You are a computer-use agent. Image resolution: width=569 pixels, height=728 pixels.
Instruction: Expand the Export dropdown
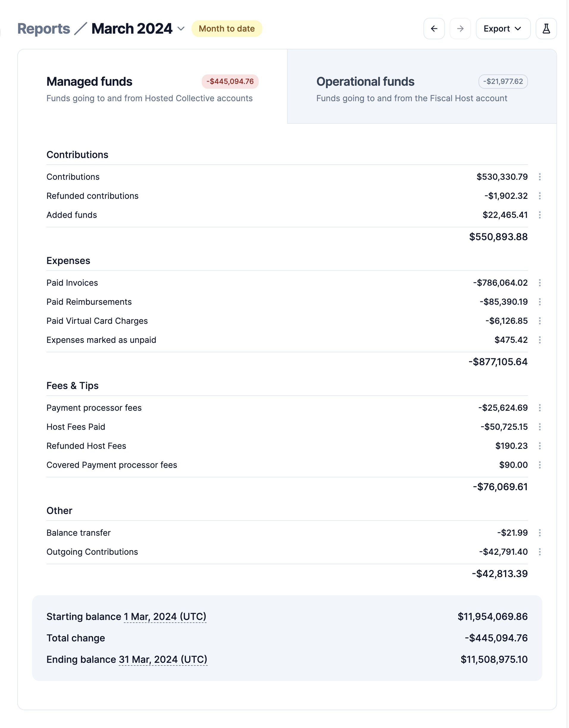pyautogui.click(x=503, y=29)
